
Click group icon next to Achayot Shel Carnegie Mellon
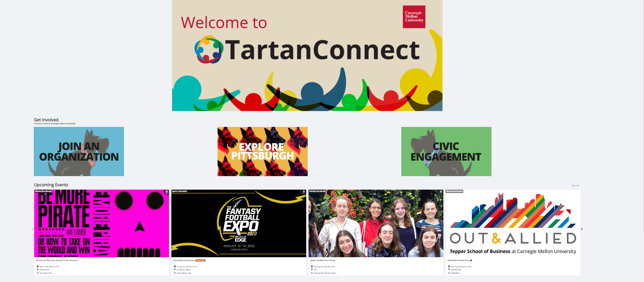(x=312, y=273)
